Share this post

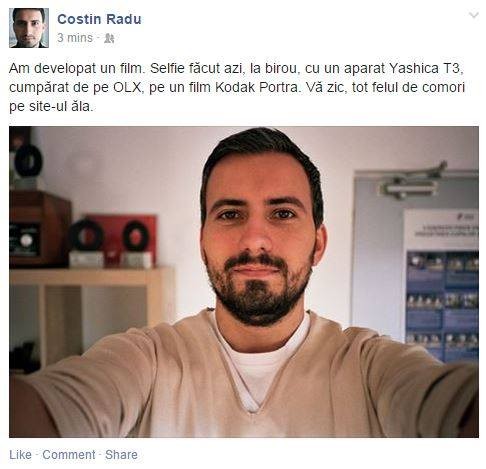pos(121,455)
